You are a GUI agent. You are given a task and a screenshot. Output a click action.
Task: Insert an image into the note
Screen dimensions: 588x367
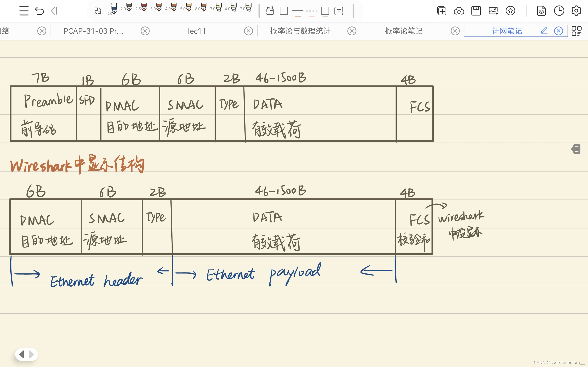tap(493, 11)
